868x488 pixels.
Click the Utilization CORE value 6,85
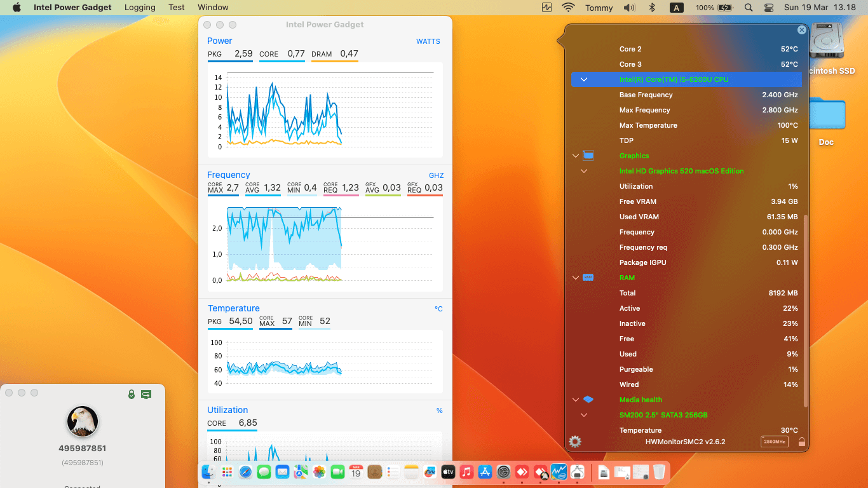click(x=248, y=423)
